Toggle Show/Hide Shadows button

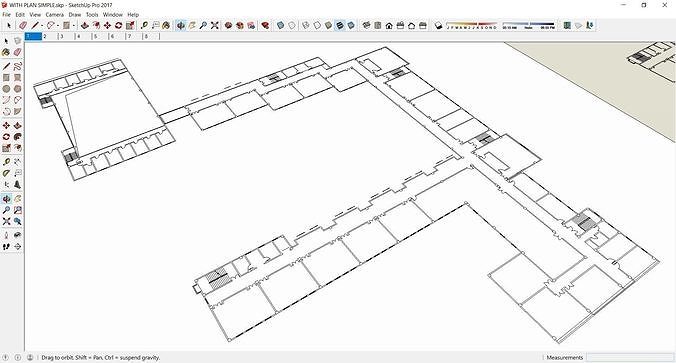[438, 25]
